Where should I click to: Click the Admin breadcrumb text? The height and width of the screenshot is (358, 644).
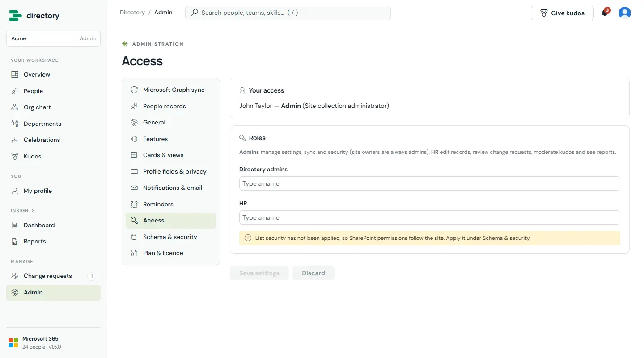point(163,13)
